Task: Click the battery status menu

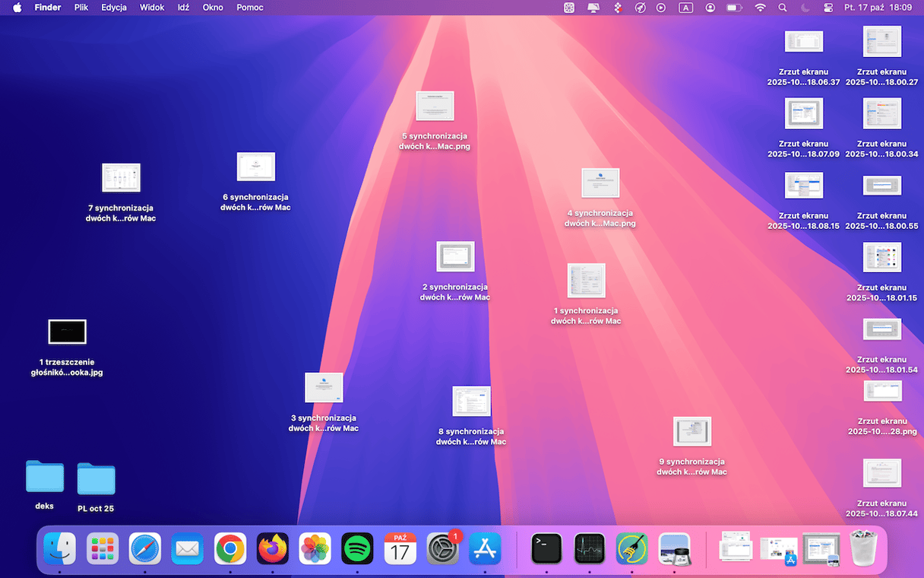Action: pyautogui.click(x=734, y=8)
